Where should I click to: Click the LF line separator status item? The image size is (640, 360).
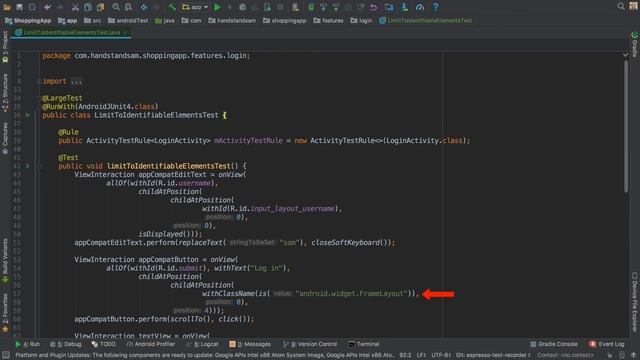pyautogui.click(x=421, y=356)
